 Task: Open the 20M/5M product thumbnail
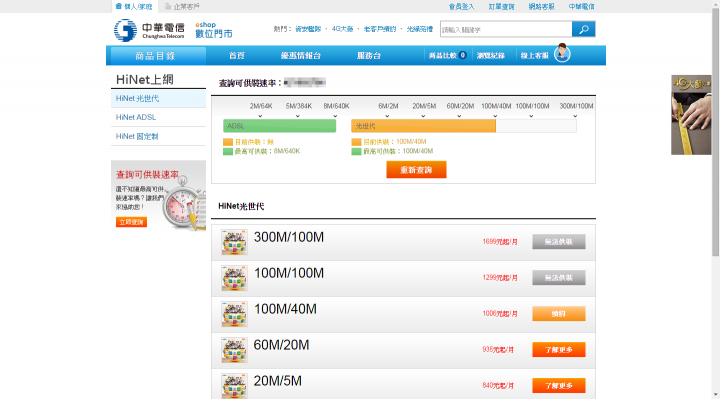(234, 386)
